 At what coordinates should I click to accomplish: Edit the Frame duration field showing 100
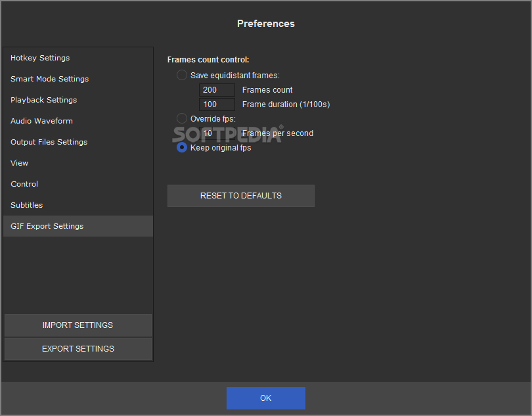pos(217,104)
